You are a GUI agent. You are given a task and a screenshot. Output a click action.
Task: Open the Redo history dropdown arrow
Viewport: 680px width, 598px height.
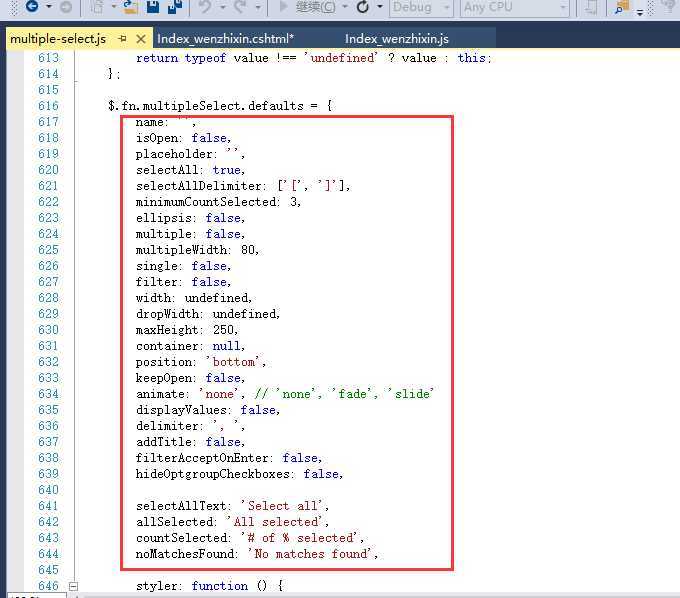(258, 7)
